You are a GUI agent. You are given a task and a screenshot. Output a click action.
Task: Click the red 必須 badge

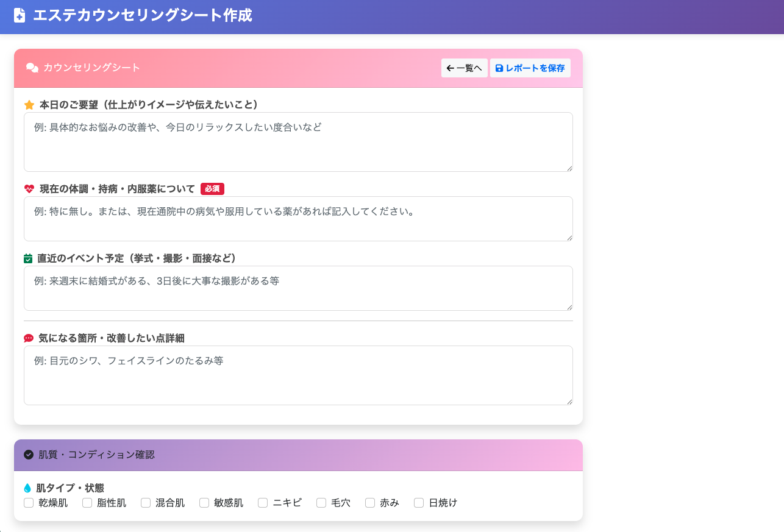point(212,189)
